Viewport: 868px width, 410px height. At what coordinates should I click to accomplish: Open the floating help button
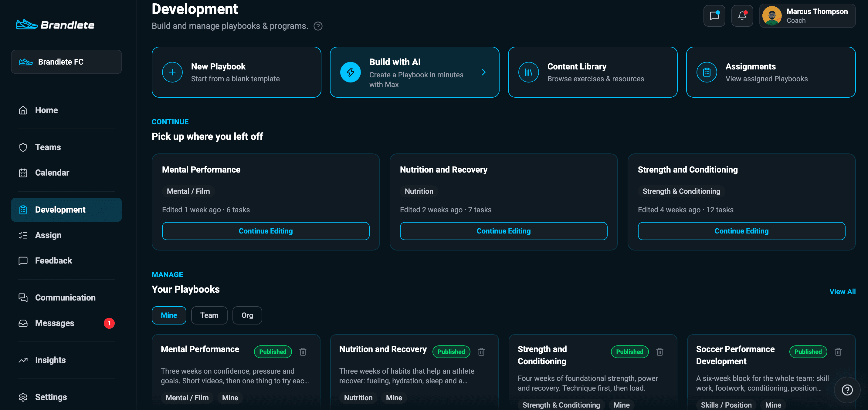click(847, 390)
